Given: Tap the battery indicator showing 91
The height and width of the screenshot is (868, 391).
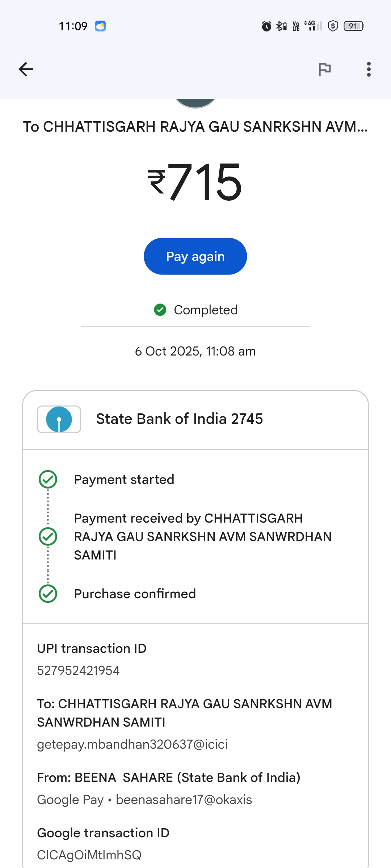Looking at the screenshot, I should (353, 26).
